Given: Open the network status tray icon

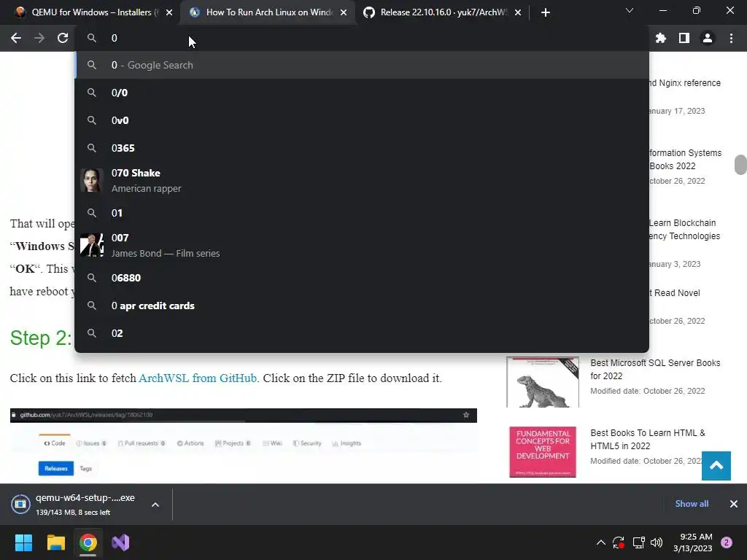Looking at the screenshot, I should click(638, 542).
